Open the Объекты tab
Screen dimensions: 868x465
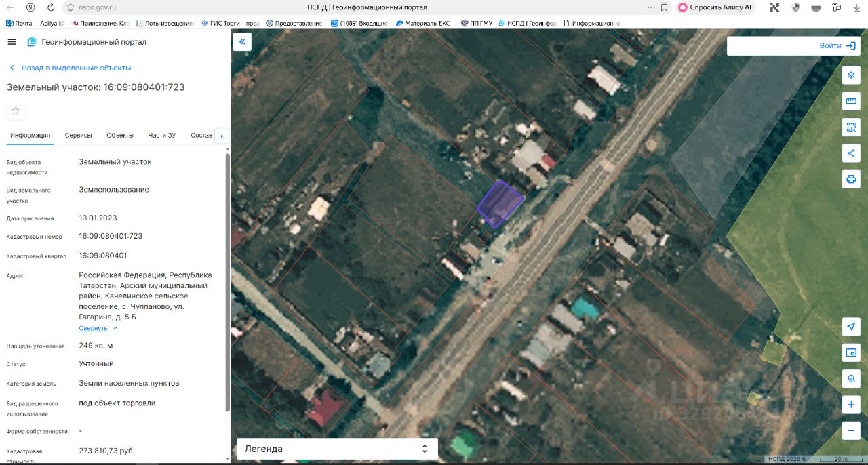[x=120, y=135]
